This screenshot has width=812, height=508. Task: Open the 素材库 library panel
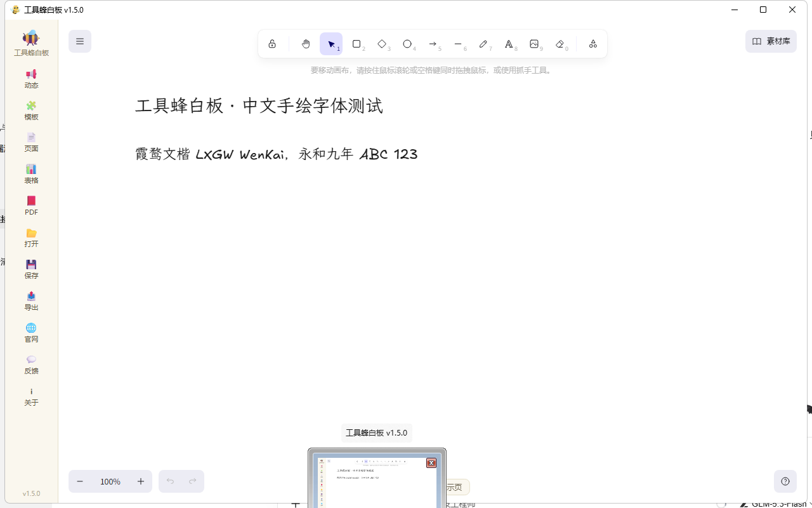(771, 41)
